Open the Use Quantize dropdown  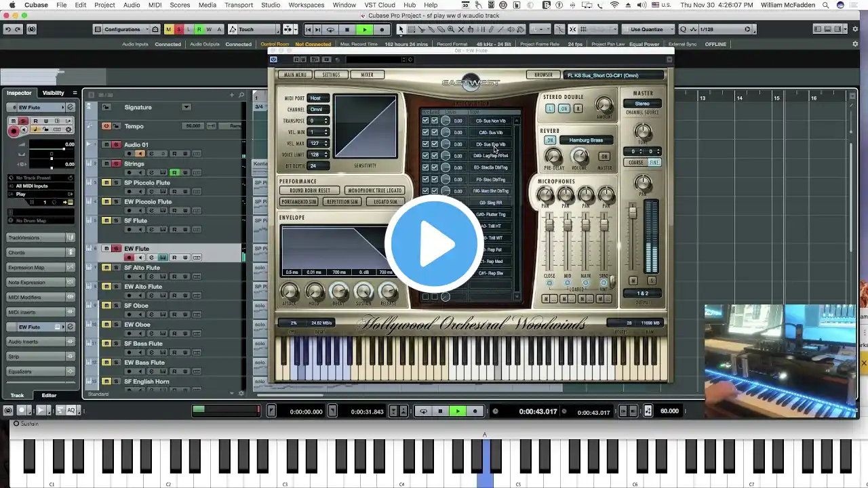click(x=650, y=29)
